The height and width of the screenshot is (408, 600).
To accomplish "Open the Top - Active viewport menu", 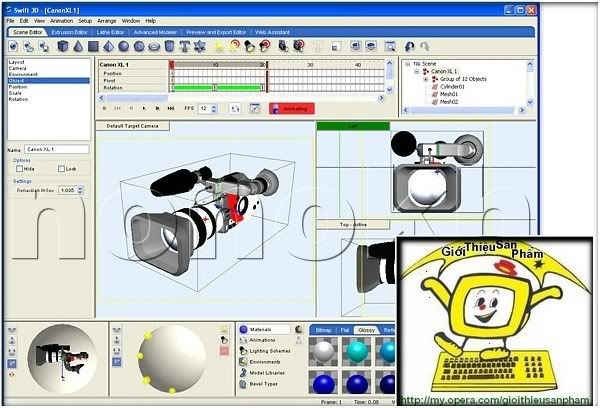I will point(353,225).
